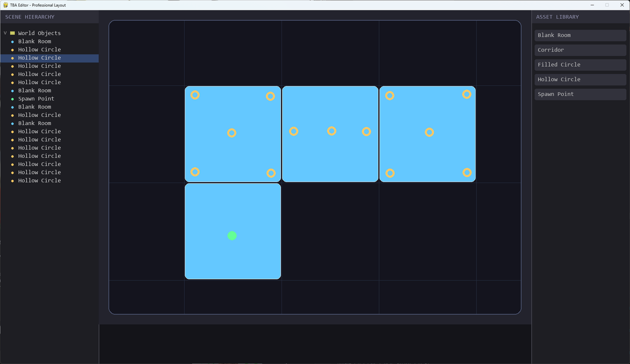Screen dimensions: 630x364
Task: Select the upper-left hollow circle of the left room
Action: [195, 95]
